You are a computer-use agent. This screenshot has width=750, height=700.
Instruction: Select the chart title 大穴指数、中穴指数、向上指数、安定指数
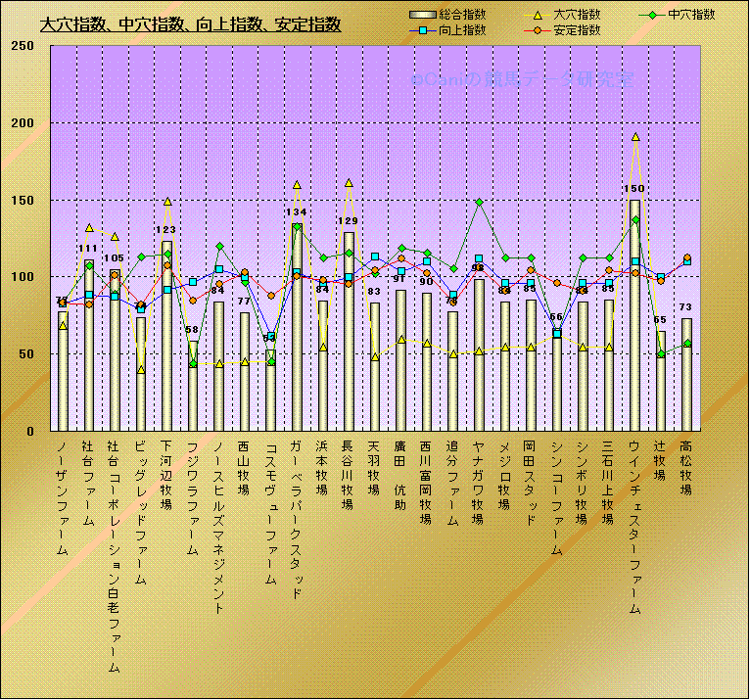tap(190, 24)
